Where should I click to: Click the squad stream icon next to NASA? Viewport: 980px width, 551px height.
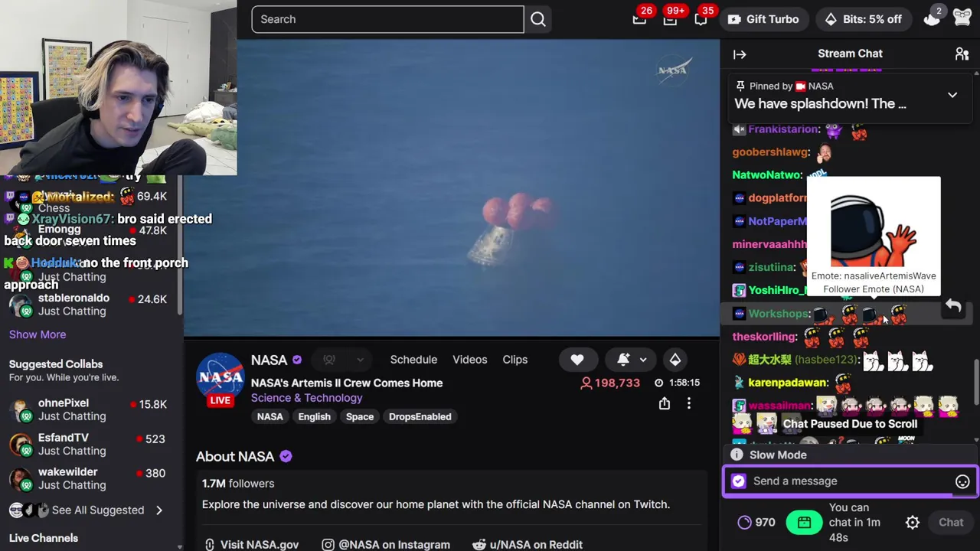tap(329, 360)
